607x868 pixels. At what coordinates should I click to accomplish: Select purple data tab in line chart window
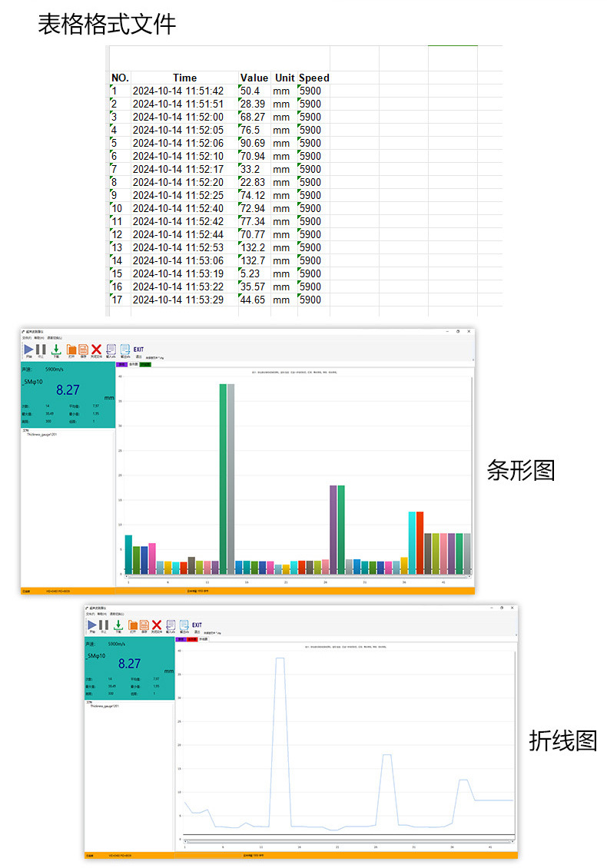(181, 639)
